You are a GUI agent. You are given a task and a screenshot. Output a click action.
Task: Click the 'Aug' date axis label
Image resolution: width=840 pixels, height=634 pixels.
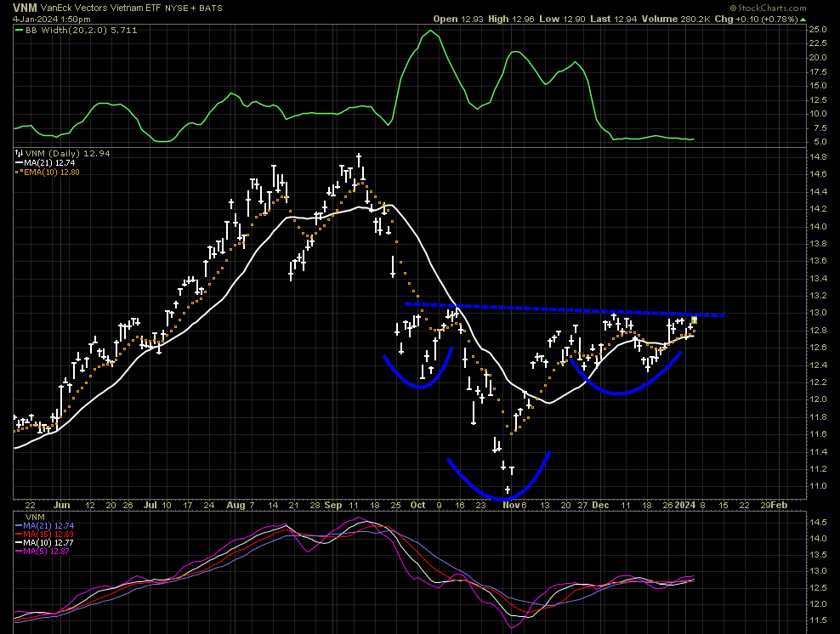pyautogui.click(x=236, y=505)
